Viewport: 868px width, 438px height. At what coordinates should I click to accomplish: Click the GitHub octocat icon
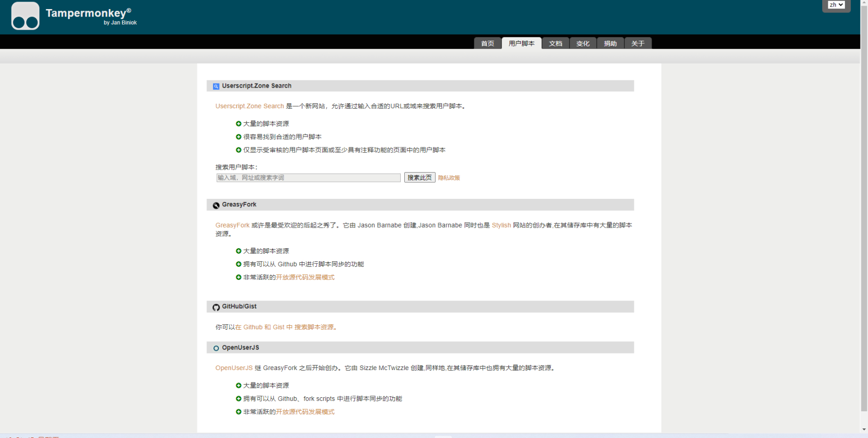point(216,307)
